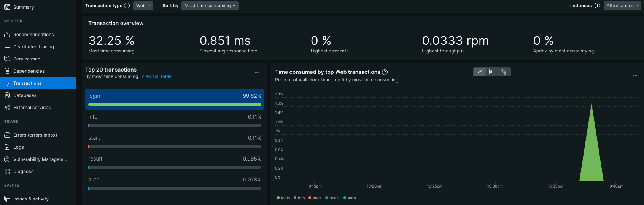
Task: Expand the All instances dropdown
Action: (x=622, y=6)
